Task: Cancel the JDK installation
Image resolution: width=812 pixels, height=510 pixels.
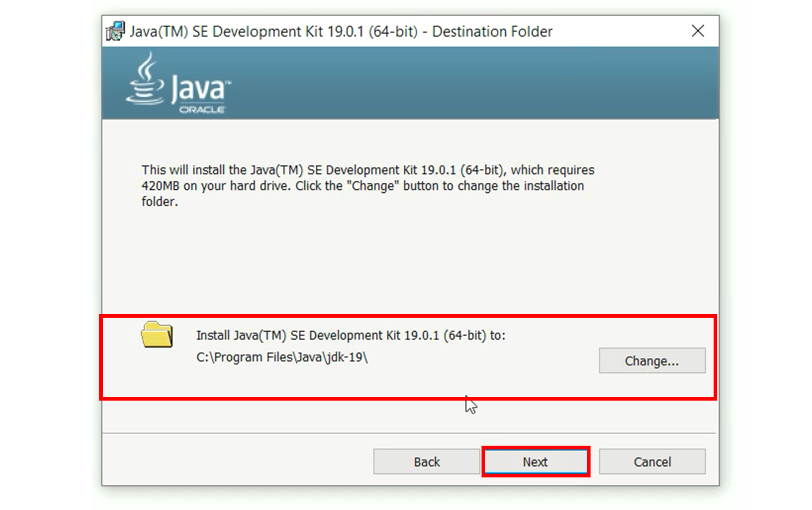Action: [x=652, y=462]
